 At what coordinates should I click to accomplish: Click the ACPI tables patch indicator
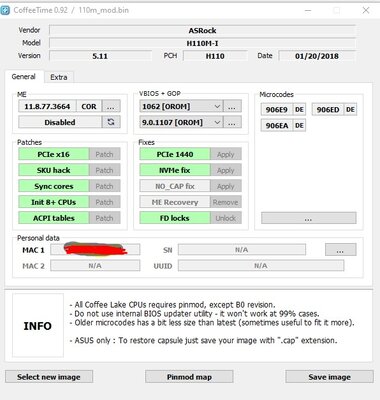pyautogui.click(x=54, y=218)
